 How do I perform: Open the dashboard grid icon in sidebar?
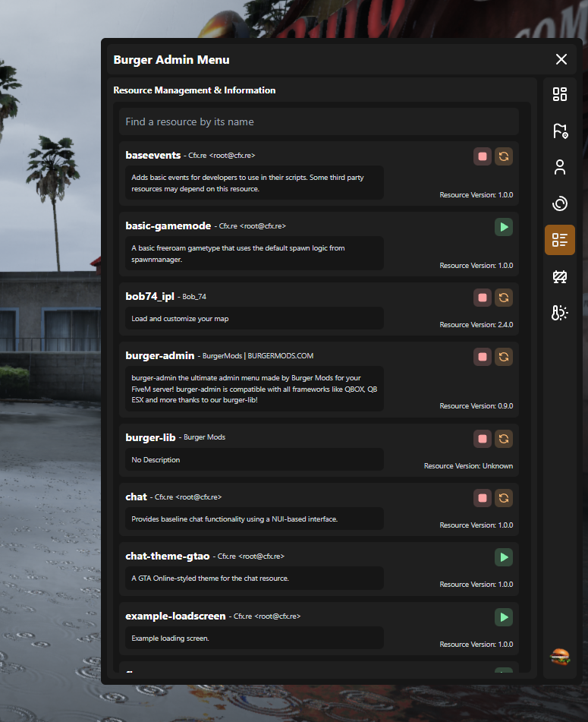tap(559, 94)
